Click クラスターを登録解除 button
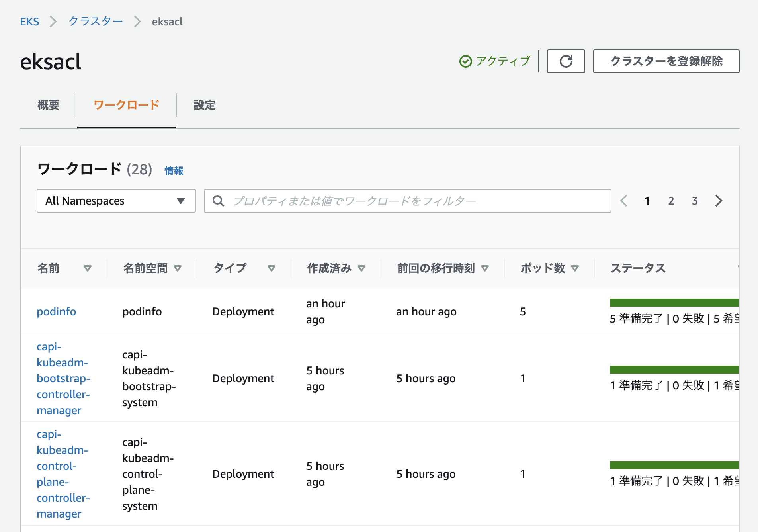This screenshot has width=758, height=532. point(666,61)
